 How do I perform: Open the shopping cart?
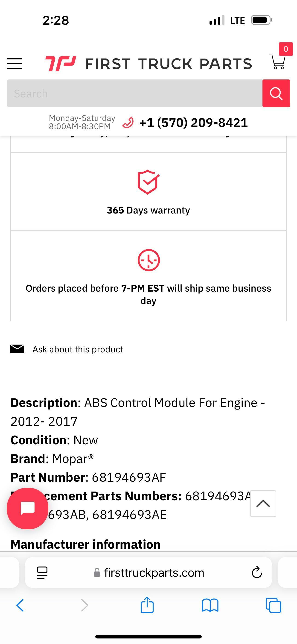click(278, 62)
